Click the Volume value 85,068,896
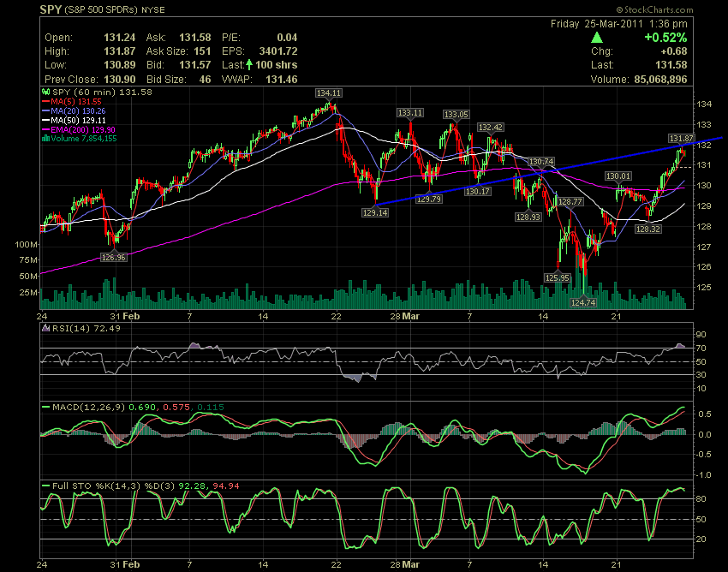 tap(660, 80)
